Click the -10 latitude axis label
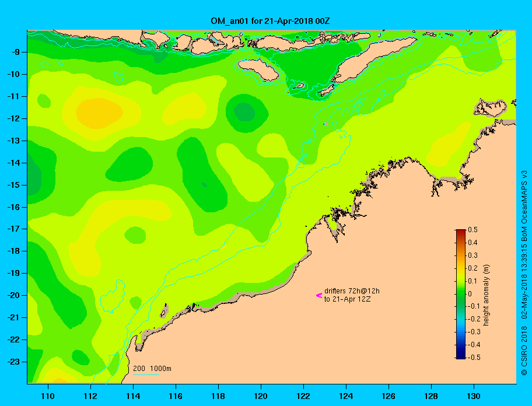This screenshot has width=532, height=406. pos(13,74)
